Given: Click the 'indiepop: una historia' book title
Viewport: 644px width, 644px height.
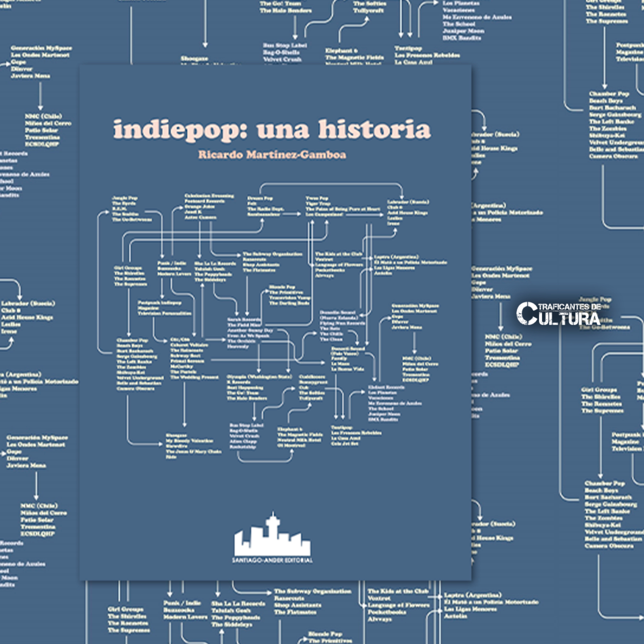Looking at the screenshot, I should point(272,130).
